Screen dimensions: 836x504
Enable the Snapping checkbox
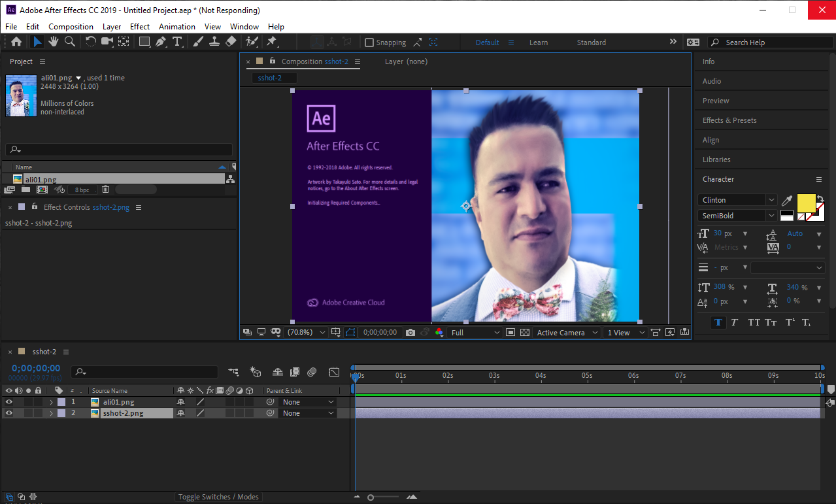[369, 42]
